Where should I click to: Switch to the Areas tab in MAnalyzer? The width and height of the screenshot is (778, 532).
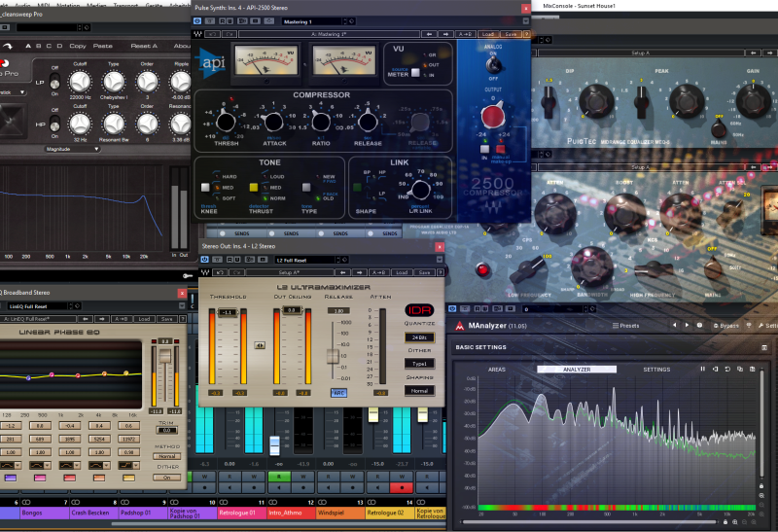coord(496,370)
